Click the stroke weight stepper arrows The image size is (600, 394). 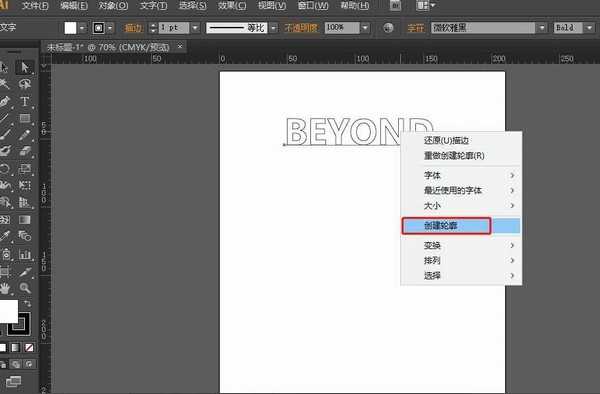pos(153,28)
